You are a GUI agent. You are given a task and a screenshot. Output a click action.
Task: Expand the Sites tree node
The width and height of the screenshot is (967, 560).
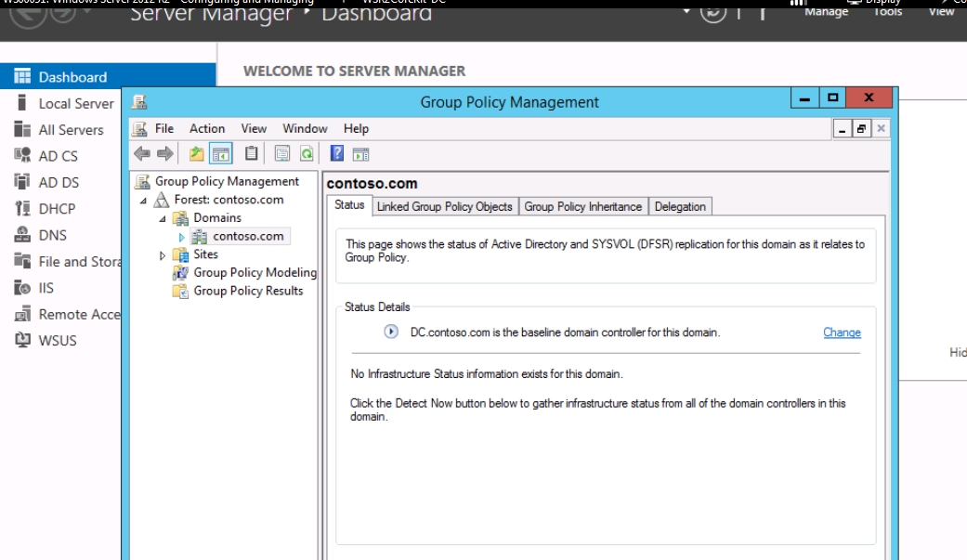163,254
